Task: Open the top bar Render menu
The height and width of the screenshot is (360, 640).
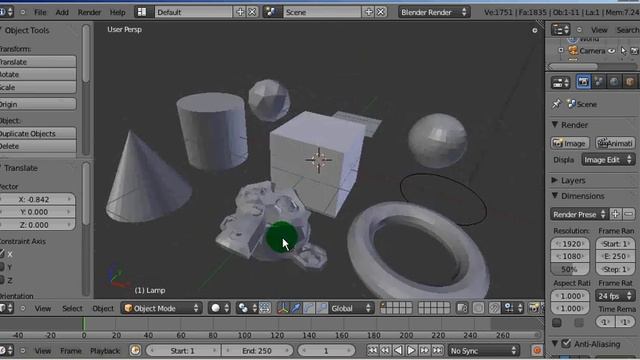Action: pyautogui.click(x=89, y=12)
